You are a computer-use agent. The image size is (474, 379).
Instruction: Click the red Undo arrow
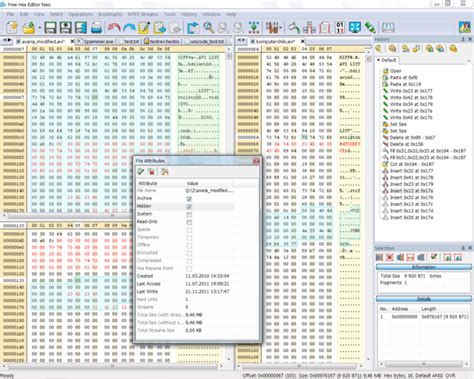[x=114, y=28]
